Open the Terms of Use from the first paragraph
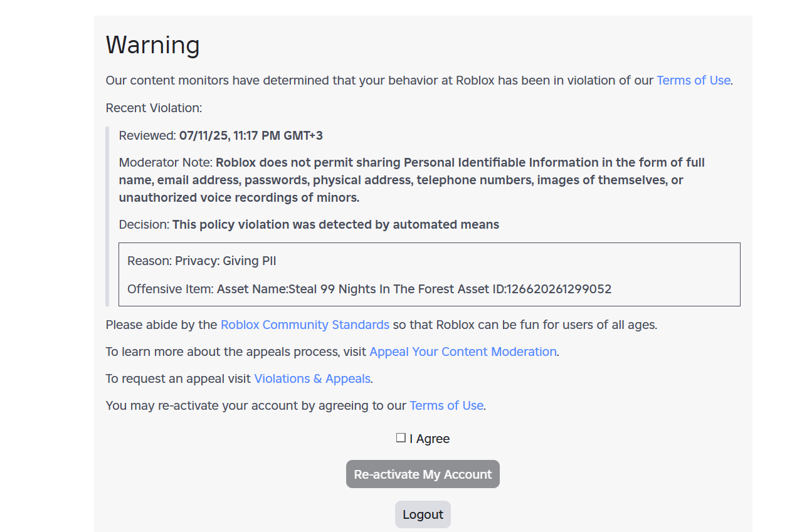 click(693, 80)
